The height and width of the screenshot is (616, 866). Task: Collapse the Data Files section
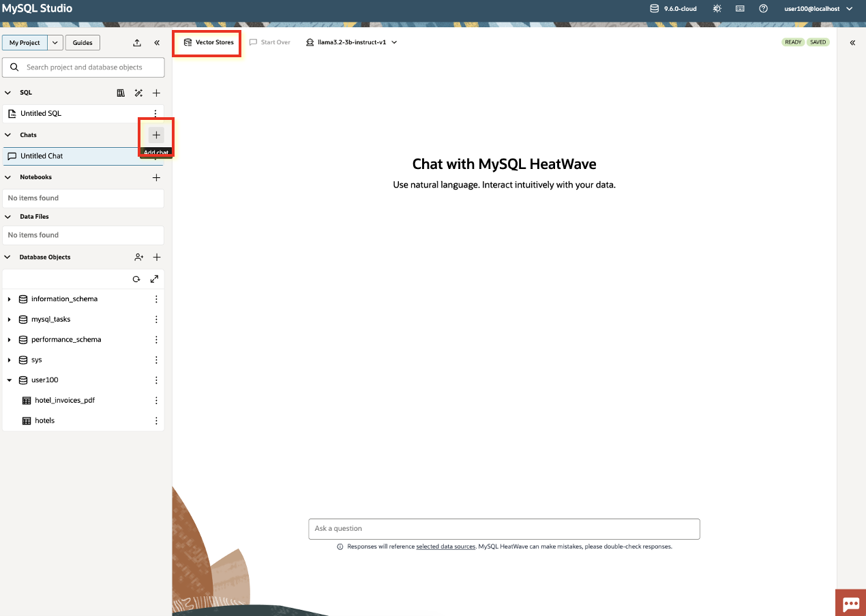coord(8,217)
